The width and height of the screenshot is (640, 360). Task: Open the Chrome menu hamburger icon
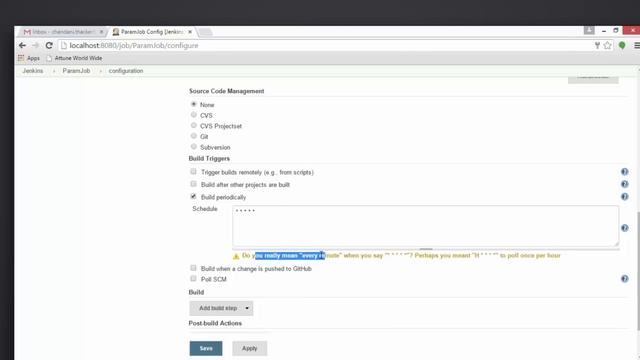coord(637,45)
